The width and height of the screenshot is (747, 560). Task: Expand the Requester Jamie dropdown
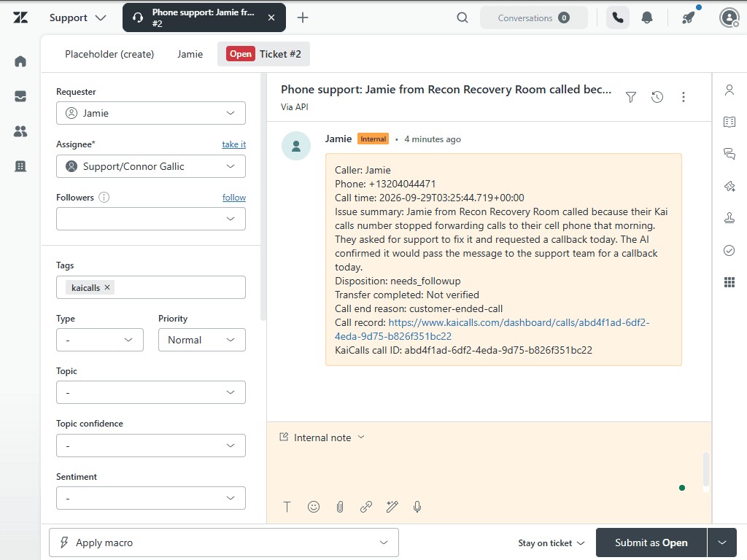coord(150,113)
